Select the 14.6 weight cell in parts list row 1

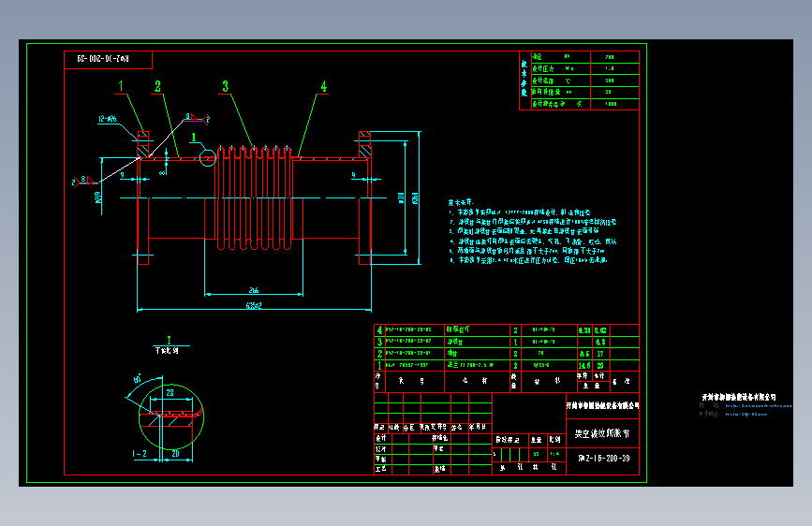click(584, 366)
